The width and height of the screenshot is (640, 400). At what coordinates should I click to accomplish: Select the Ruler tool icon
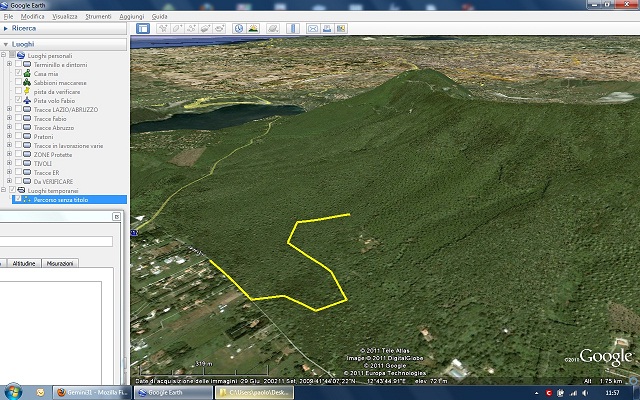[x=293, y=28]
